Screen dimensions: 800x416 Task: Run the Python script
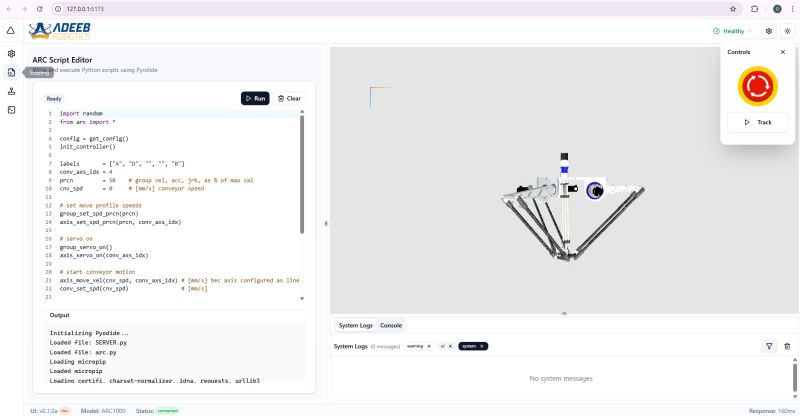pos(255,99)
